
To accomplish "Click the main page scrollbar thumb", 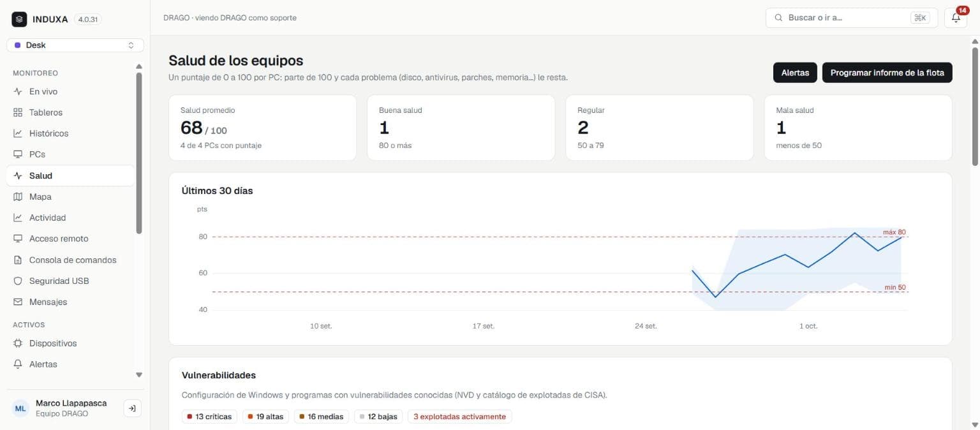I will pos(974,106).
